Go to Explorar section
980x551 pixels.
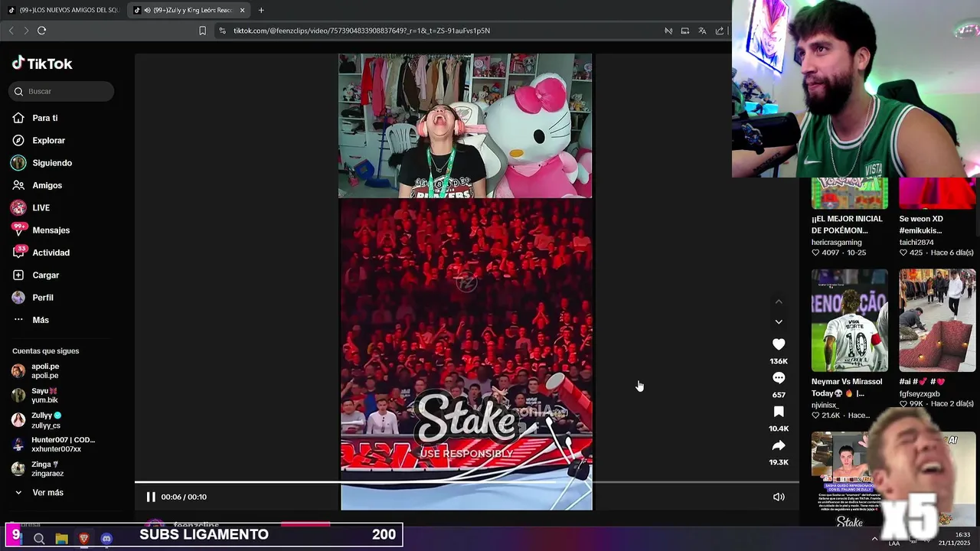click(48, 140)
